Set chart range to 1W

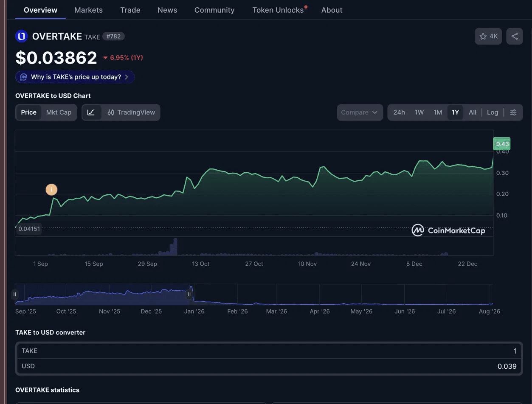[419, 112]
